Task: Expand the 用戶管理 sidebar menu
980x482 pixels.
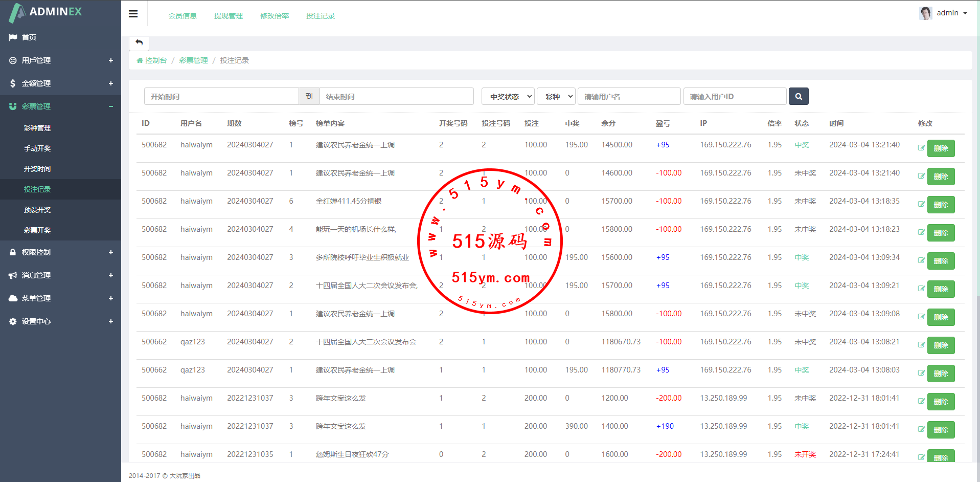Action: click(60, 60)
